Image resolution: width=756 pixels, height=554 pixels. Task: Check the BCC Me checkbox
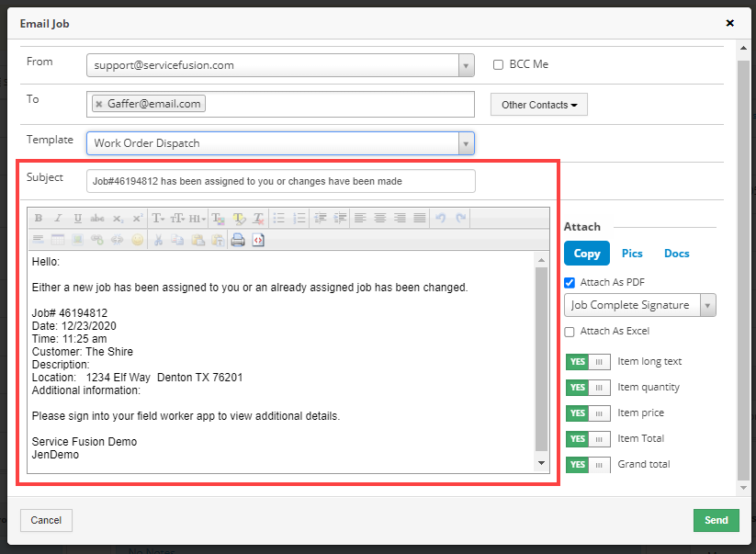[498, 64]
